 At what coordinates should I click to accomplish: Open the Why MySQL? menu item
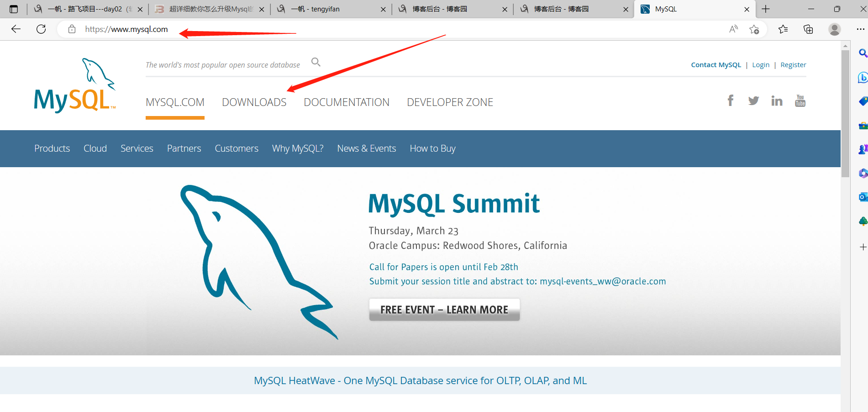(x=298, y=148)
